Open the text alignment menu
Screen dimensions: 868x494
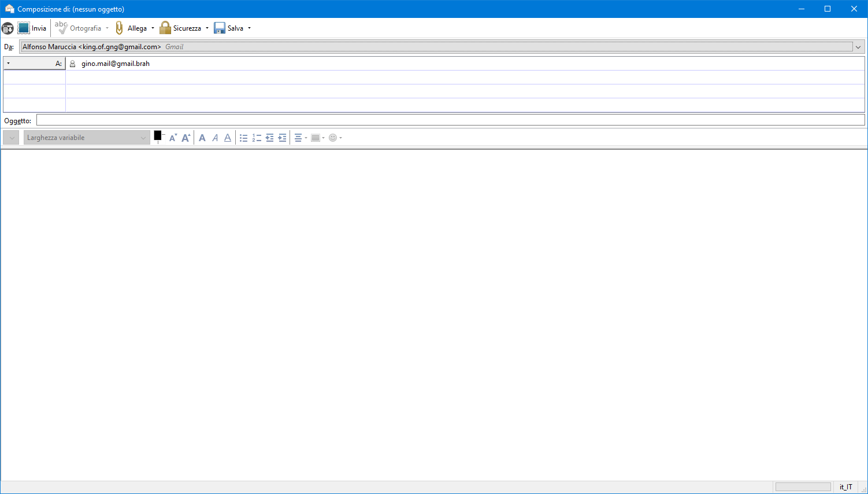(300, 138)
